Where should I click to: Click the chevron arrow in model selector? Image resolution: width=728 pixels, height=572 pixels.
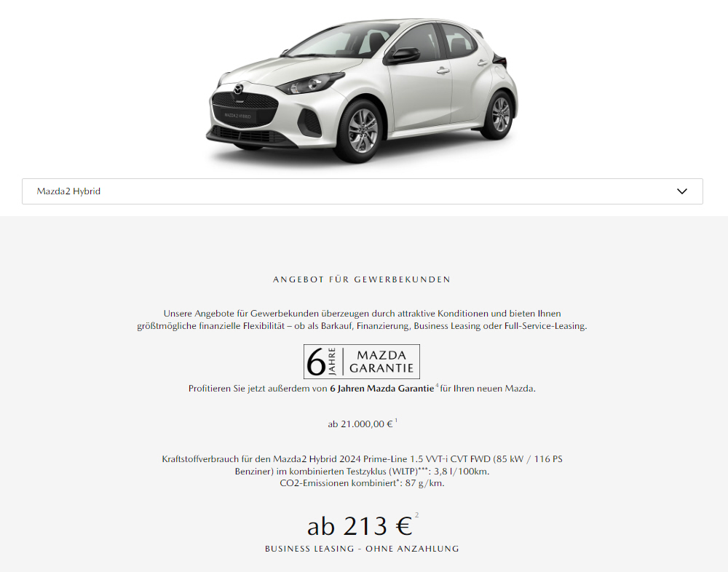[x=681, y=191]
